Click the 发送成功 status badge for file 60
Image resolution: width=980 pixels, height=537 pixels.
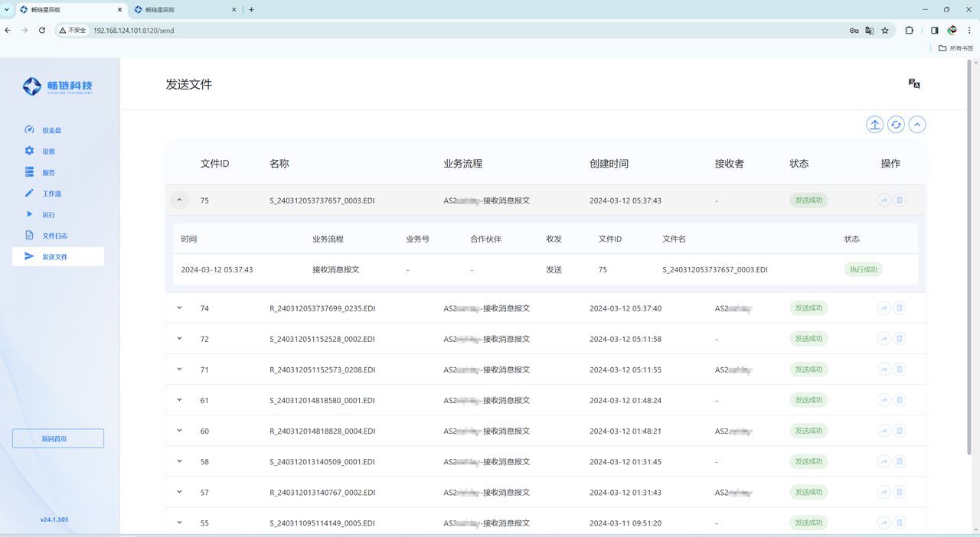click(x=808, y=431)
